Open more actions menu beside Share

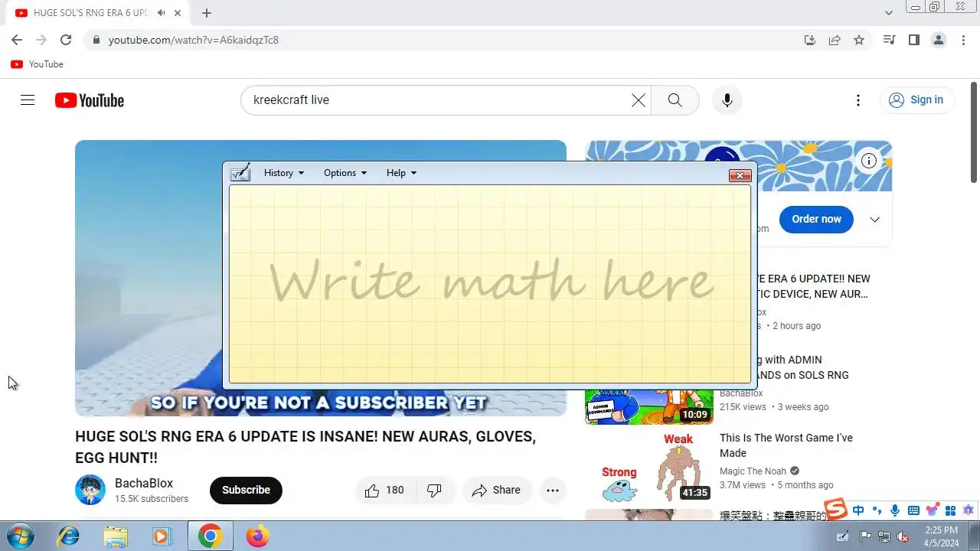pos(553,491)
